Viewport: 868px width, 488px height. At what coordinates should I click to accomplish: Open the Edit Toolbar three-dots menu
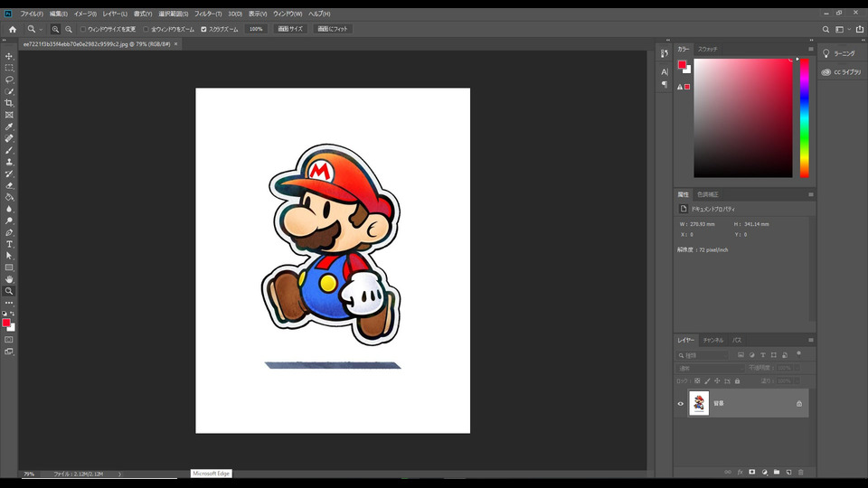pos(9,303)
